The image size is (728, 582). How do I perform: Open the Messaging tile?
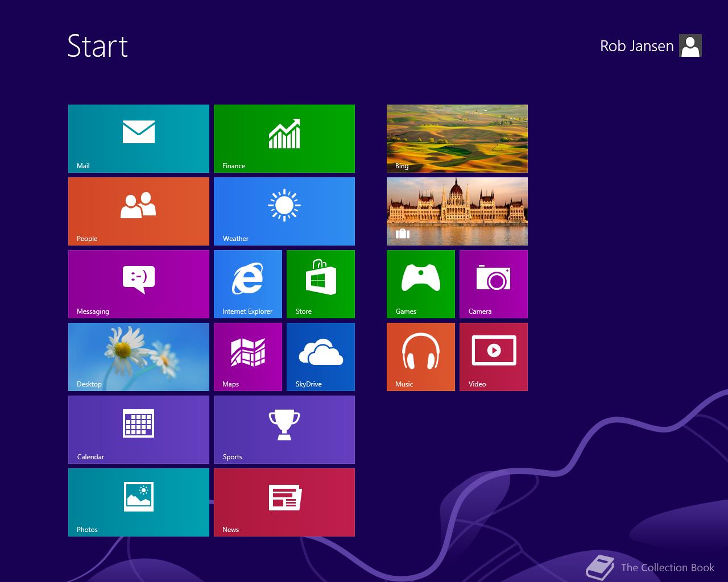point(139,284)
